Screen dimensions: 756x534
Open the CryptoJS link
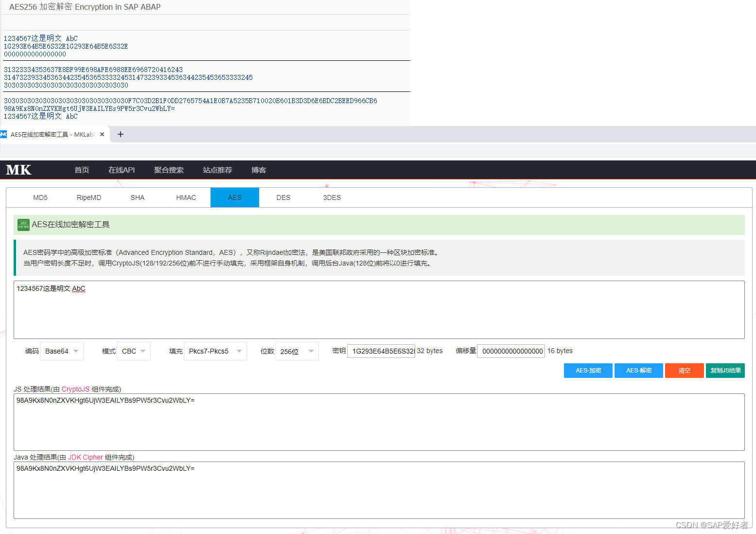(x=74, y=389)
